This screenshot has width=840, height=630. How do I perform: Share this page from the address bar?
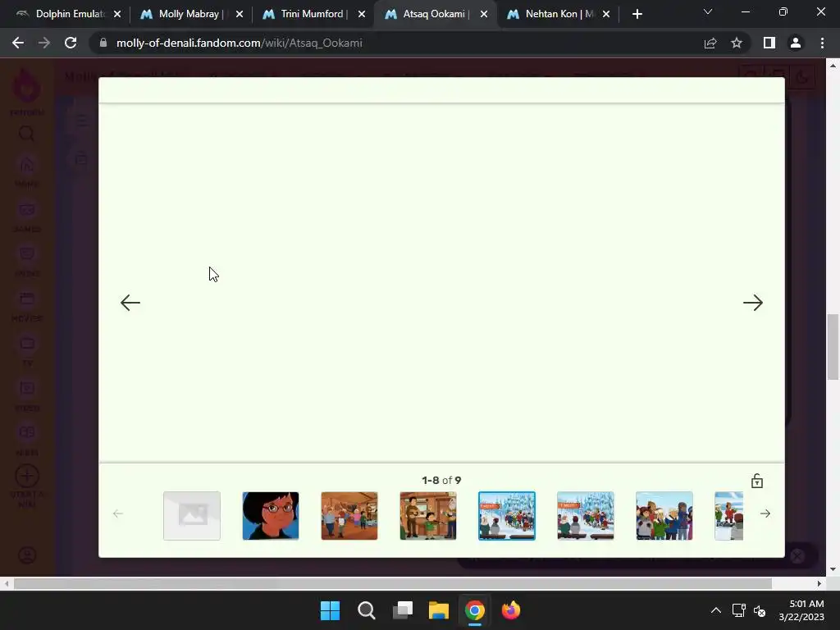pyautogui.click(x=710, y=43)
